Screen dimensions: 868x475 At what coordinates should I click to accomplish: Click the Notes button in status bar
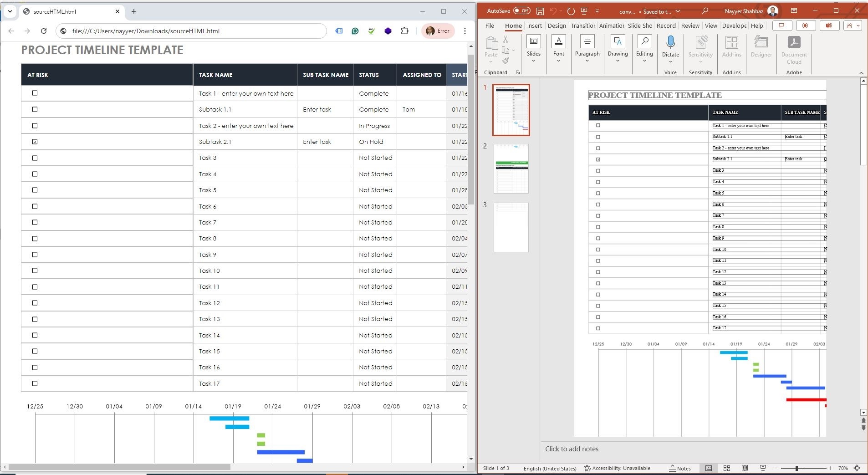(x=680, y=468)
